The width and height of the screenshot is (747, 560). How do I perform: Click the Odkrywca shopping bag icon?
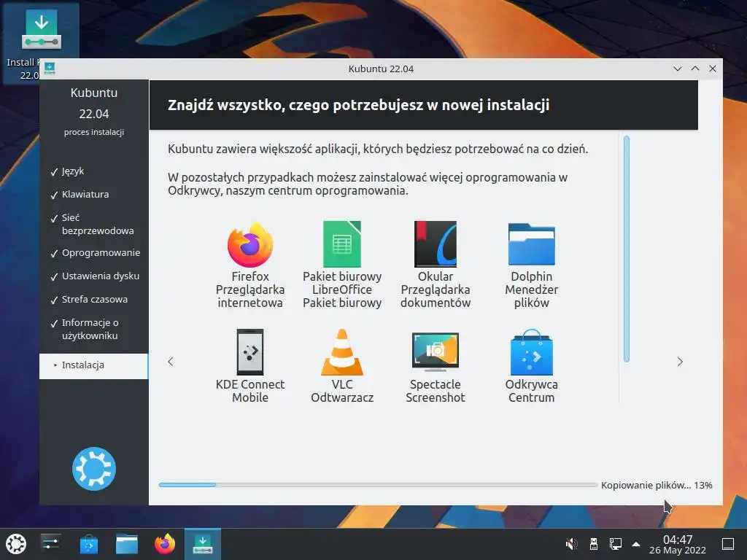tap(532, 352)
